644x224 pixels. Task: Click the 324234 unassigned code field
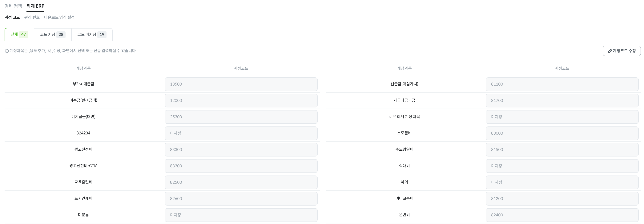click(x=241, y=133)
